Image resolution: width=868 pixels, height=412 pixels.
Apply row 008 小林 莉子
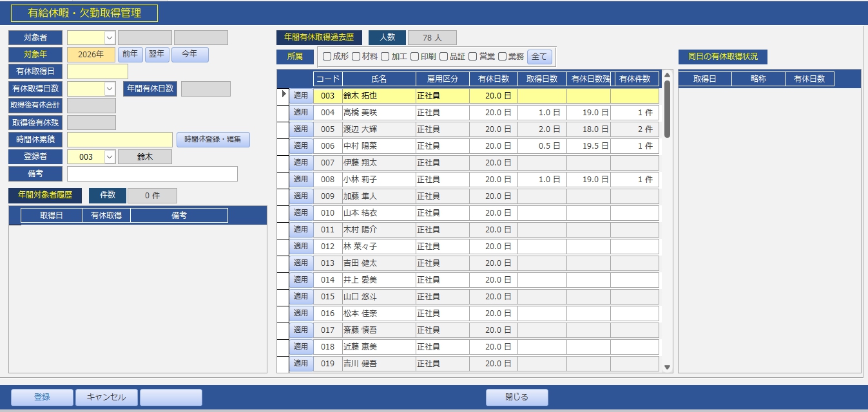[x=301, y=180]
